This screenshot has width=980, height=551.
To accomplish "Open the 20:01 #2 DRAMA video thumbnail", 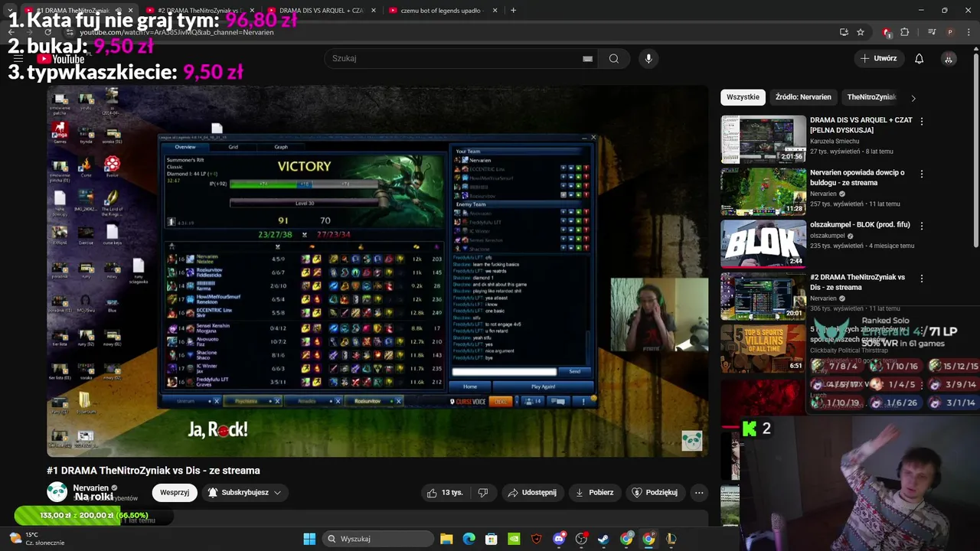I will pyautogui.click(x=763, y=296).
